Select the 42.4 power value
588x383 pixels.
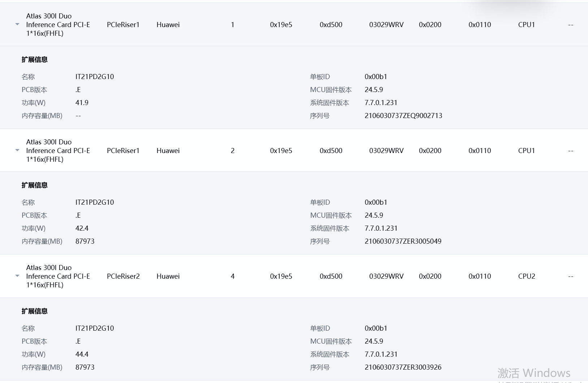pos(82,228)
